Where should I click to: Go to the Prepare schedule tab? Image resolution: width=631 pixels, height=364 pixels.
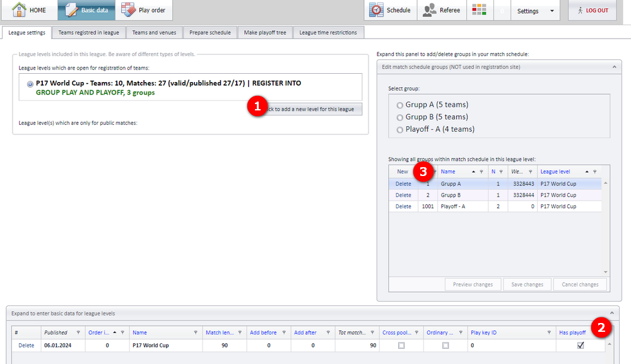[x=210, y=33]
